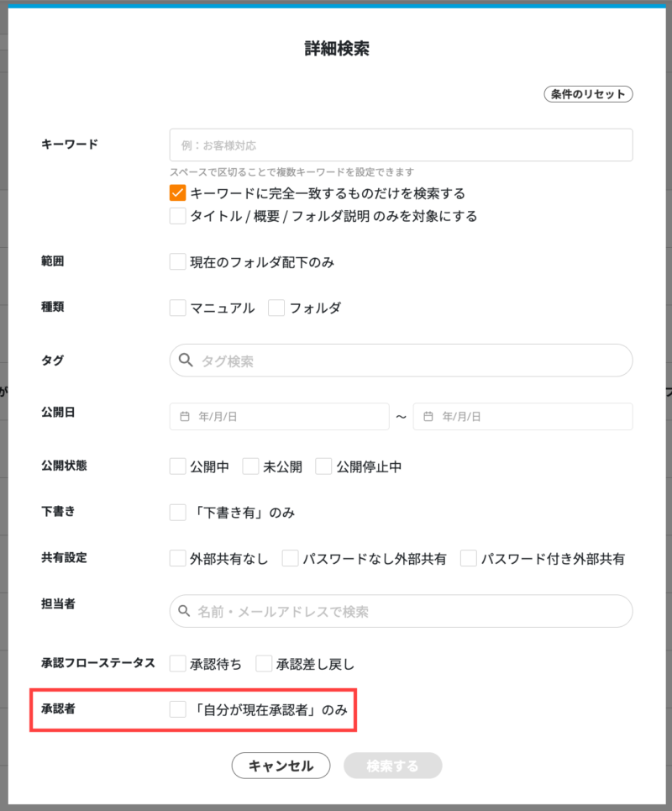672x811 pixels.
Task: Select the フォルダ type checkbox
Action: click(276, 308)
